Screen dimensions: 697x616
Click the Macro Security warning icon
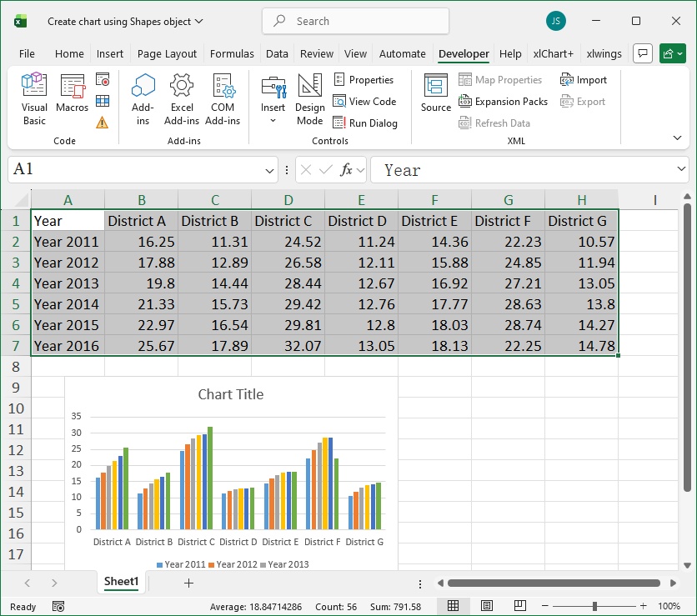(103, 123)
